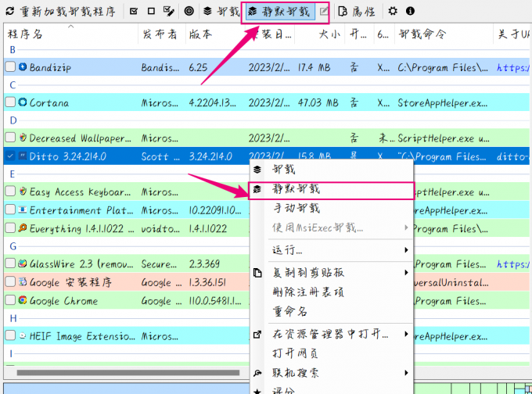Tick the Google Chrome checkbox
Image resolution: width=532 pixels, height=394 pixels.
(x=10, y=300)
